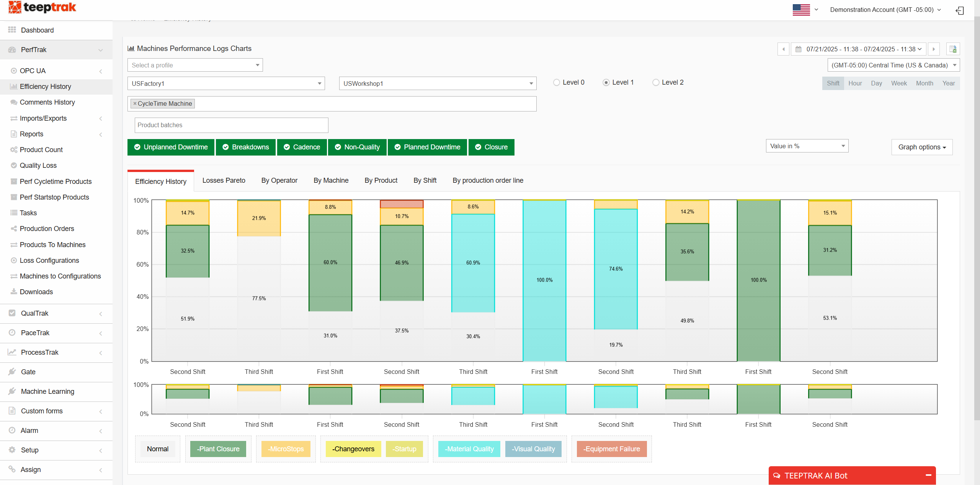This screenshot has height=485, width=980.
Task: Go to next date range arrow
Action: [934, 49]
